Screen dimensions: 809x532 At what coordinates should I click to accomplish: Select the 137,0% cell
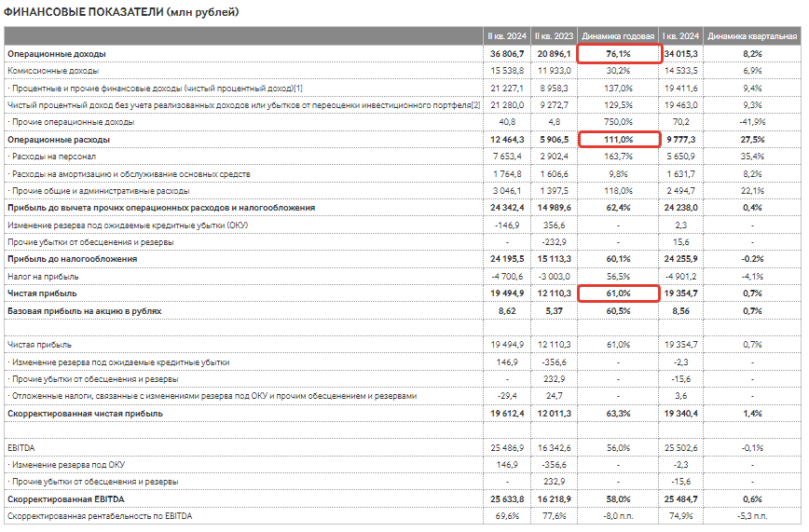(x=618, y=89)
